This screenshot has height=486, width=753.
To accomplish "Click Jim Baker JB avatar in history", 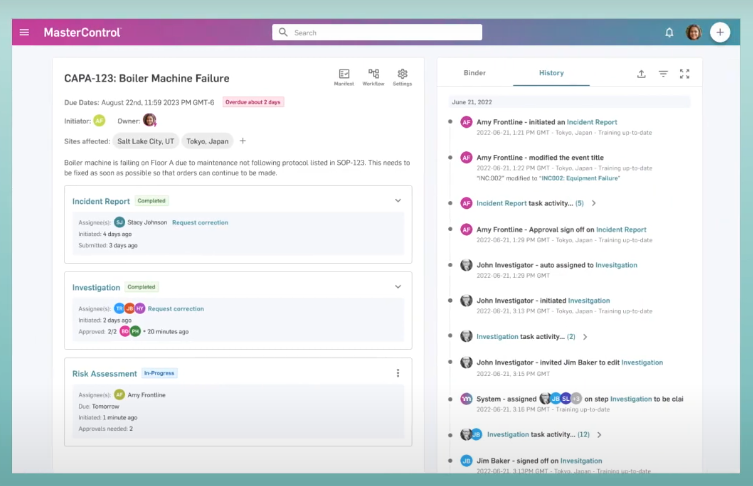I will [x=466, y=461].
